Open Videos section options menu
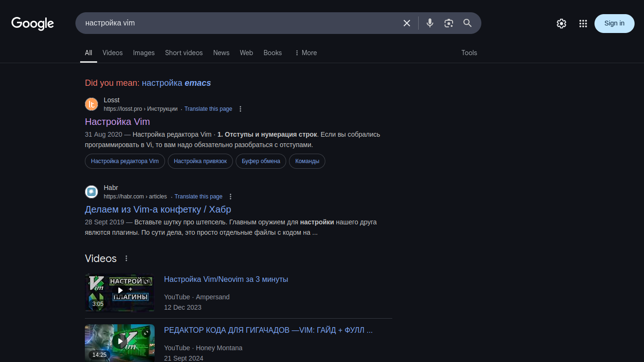 click(x=126, y=258)
